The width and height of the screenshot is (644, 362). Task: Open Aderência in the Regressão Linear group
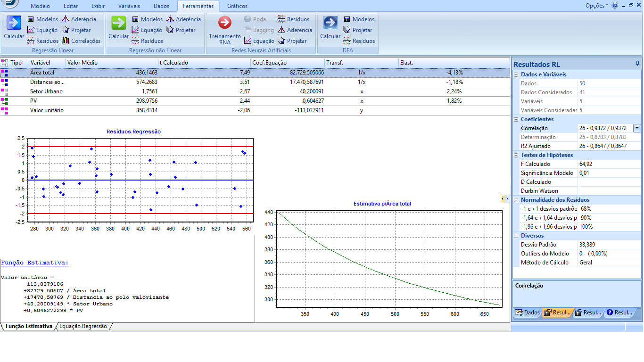pos(79,19)
